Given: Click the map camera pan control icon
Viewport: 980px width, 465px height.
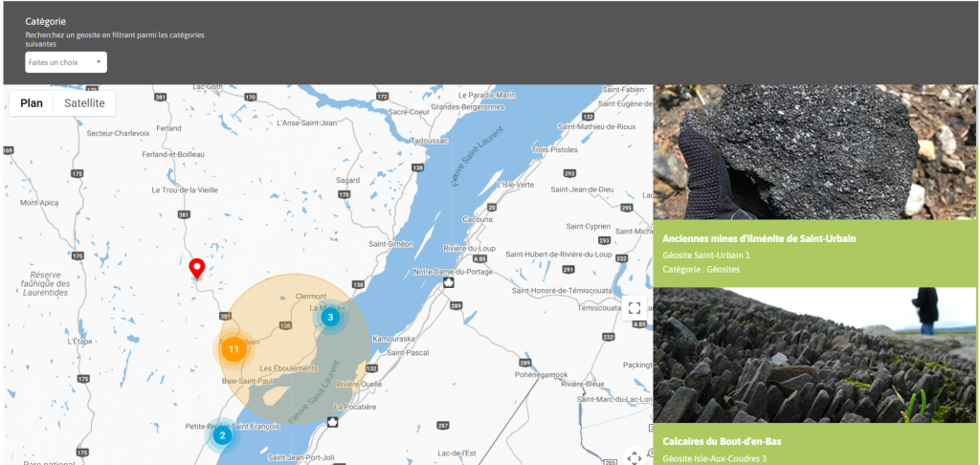Looking at the screenshot, I should 635,457.
